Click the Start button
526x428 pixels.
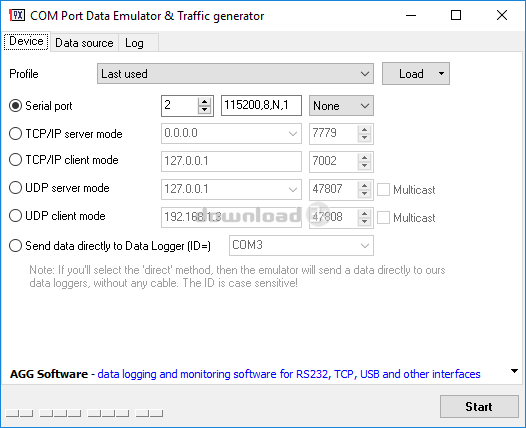coord(479,407)
